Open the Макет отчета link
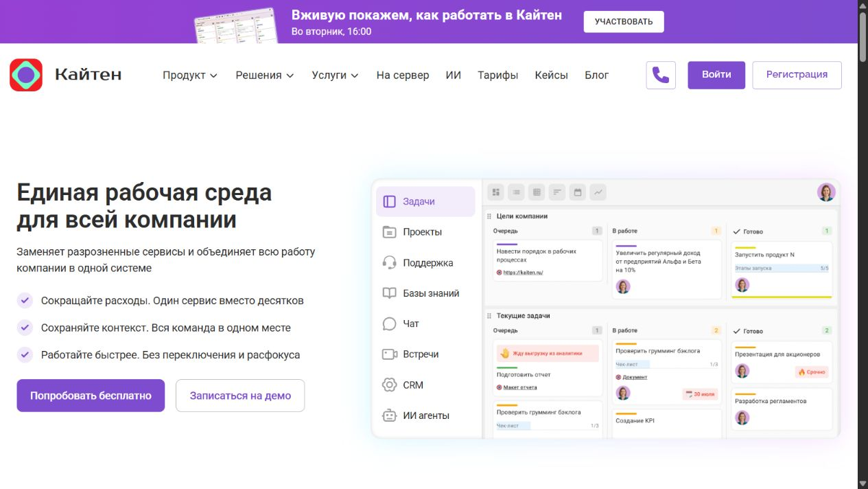This screenshot has height=489, width=868. (x=520, y=387)
